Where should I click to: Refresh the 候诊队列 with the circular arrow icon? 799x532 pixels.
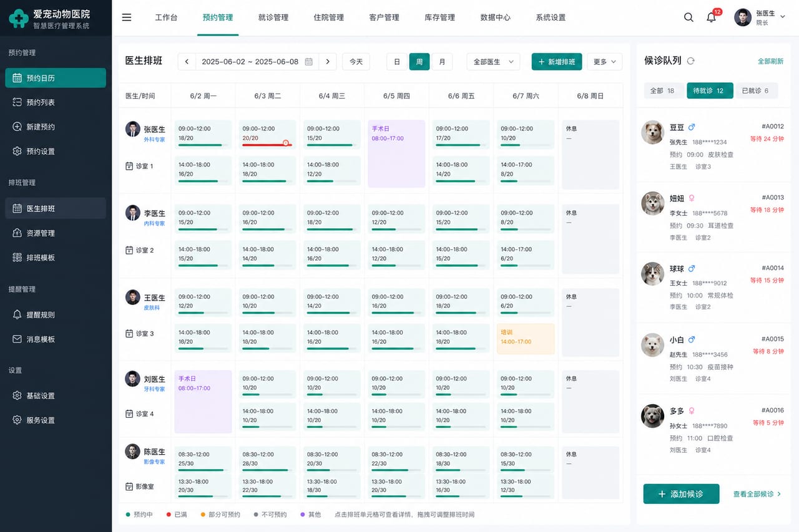click(690, 60)
